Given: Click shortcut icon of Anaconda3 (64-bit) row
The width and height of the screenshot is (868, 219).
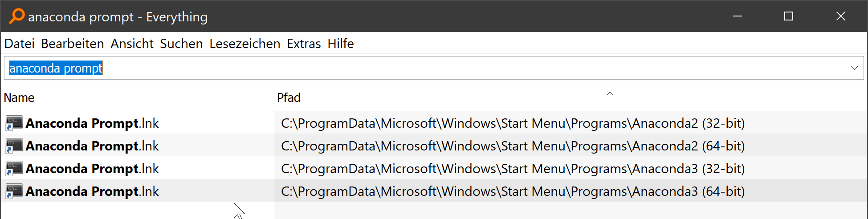Looking at the screenshot, I should 14,191.
